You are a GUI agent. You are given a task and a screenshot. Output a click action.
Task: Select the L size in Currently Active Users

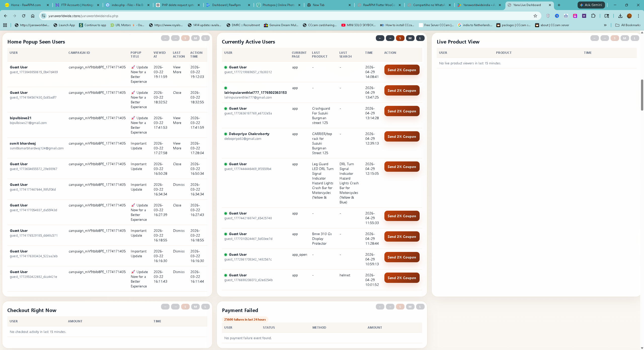[420, 38]
